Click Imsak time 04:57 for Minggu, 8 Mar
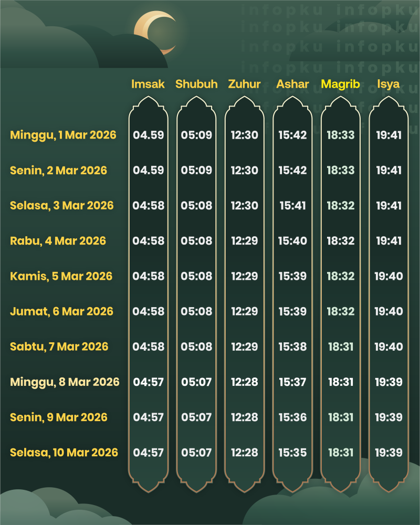 point(149,382)
